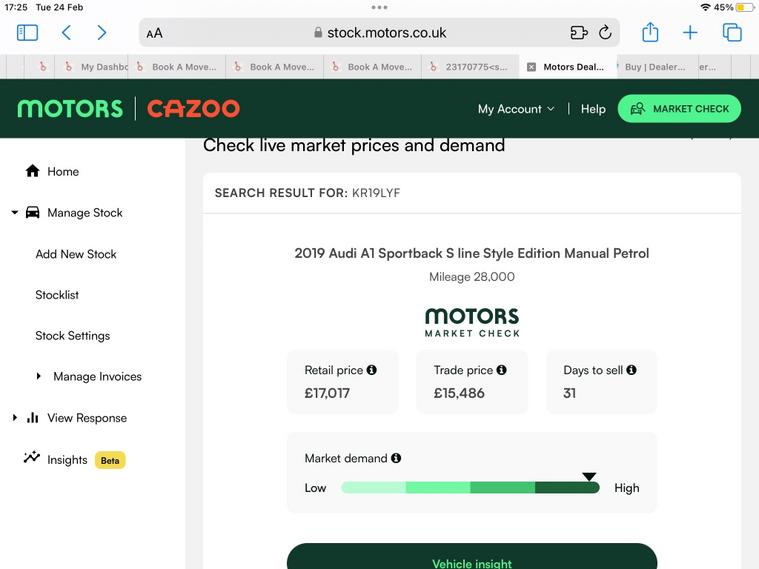The height and width of the screenshot is (569, 759).
Task: Open Safari sidebar panel icon
Action: point(28,32)
